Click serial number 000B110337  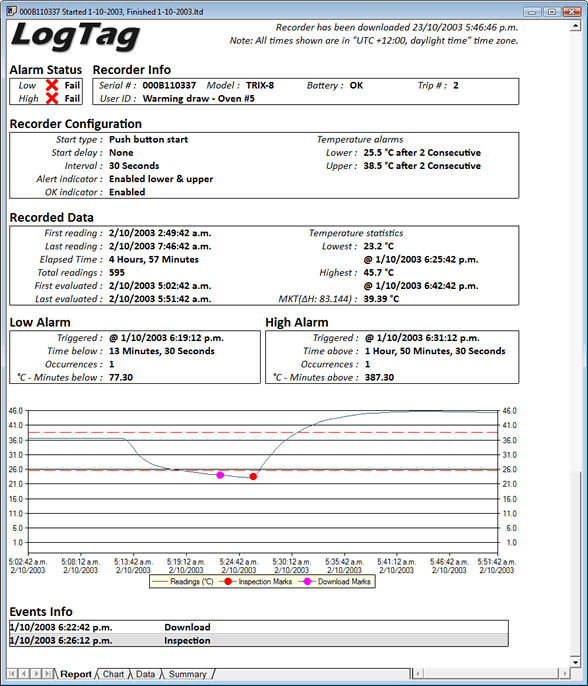point(169,85)
